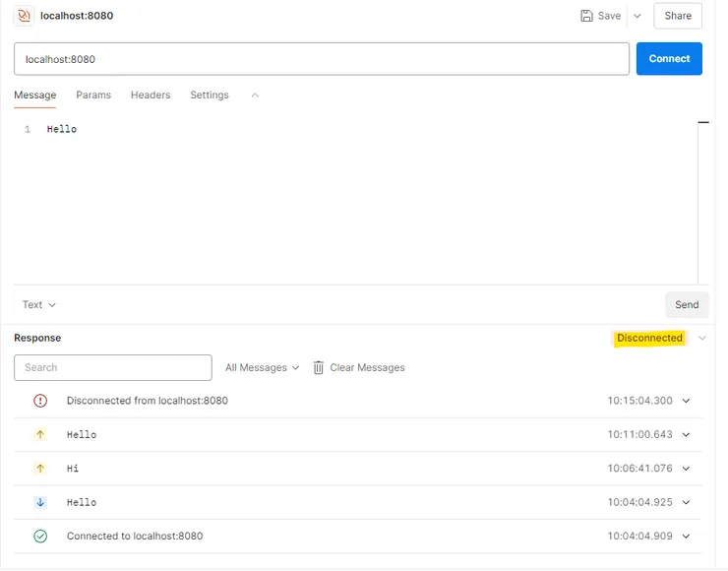The height and width of the screenshot is (571, 728).
Task: Switch to the Headers tab
Action: 151,95
